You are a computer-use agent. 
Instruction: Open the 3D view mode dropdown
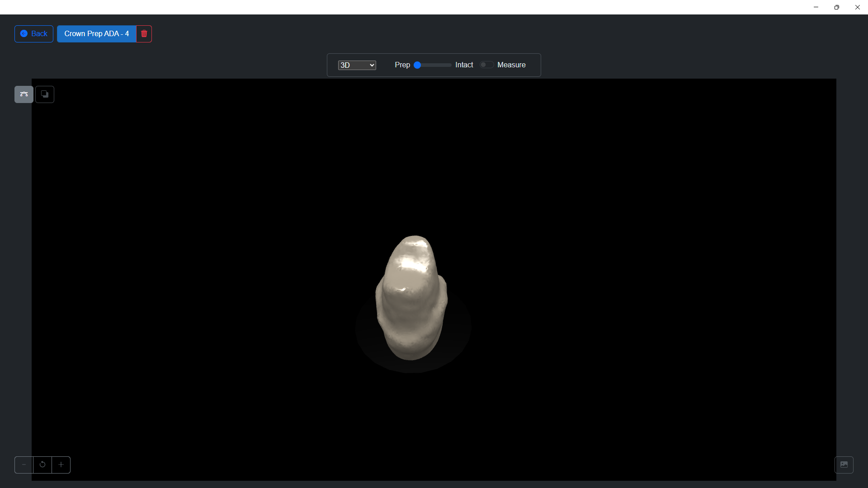coord(356,66)
